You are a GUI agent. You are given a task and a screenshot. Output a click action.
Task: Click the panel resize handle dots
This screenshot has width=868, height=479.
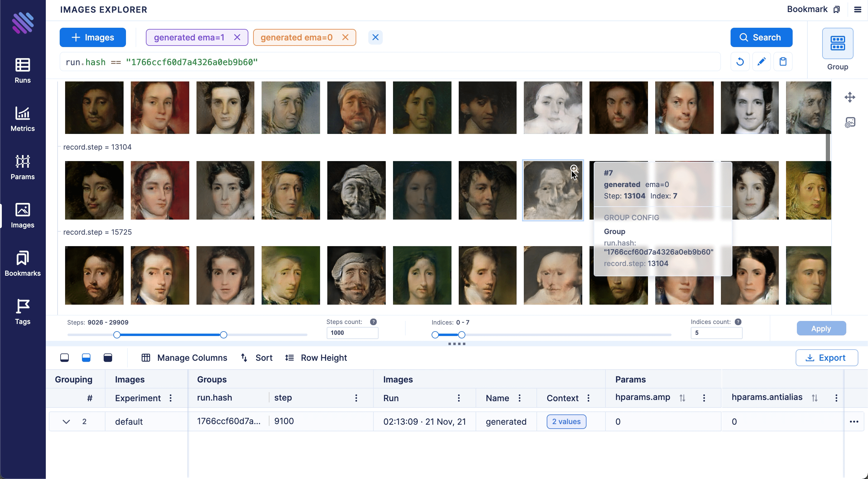pos(457,344)
